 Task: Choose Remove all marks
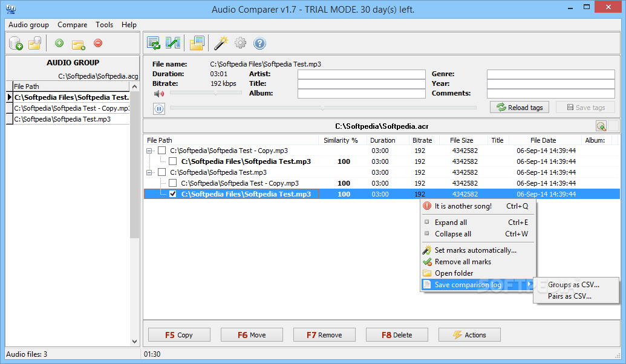478,262
